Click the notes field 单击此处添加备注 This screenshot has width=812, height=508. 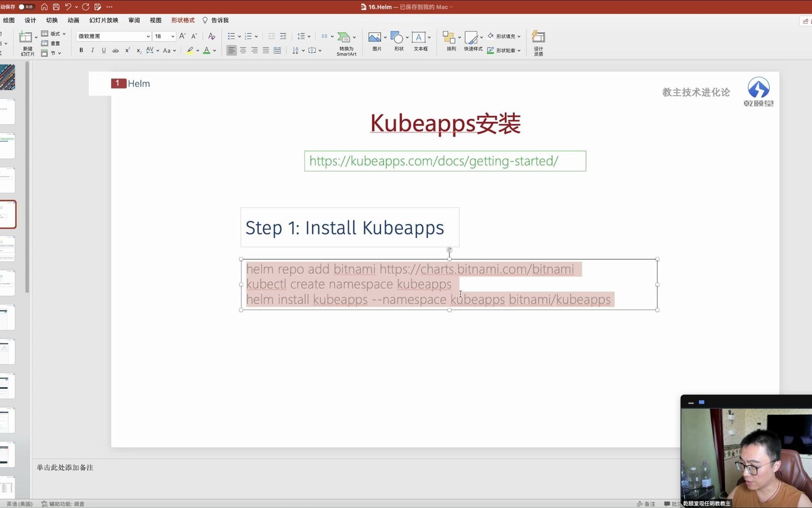(65, 467)
